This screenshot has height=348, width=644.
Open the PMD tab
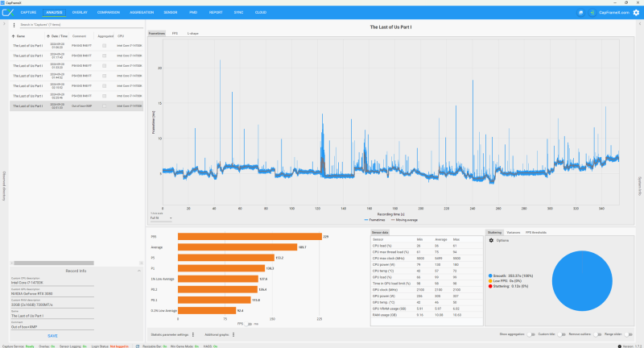coord(193,12)
